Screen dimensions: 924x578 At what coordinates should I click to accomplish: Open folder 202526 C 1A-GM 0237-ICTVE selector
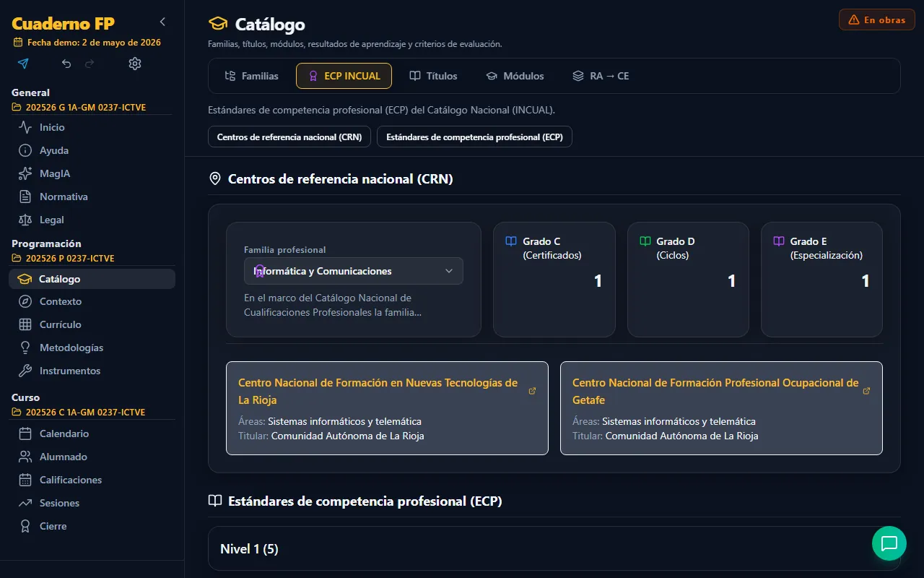(79, 413)
